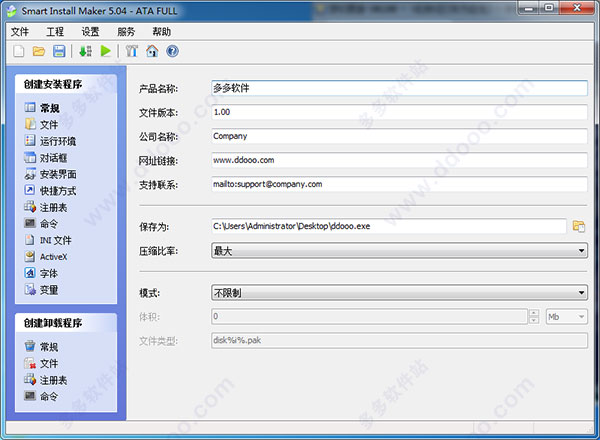Open the 服务 menu
The height and width of the screenshot is (440, 600).
pos(126,32)
